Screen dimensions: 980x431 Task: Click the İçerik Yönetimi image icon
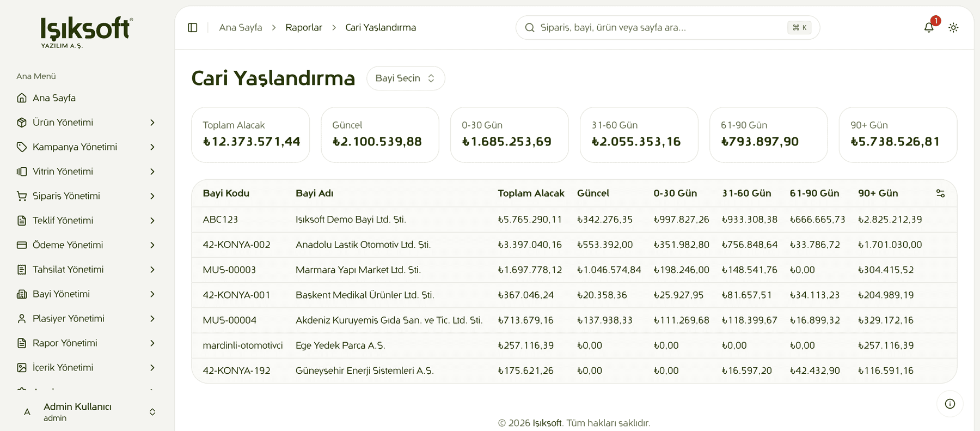click(x=22, y=368)
